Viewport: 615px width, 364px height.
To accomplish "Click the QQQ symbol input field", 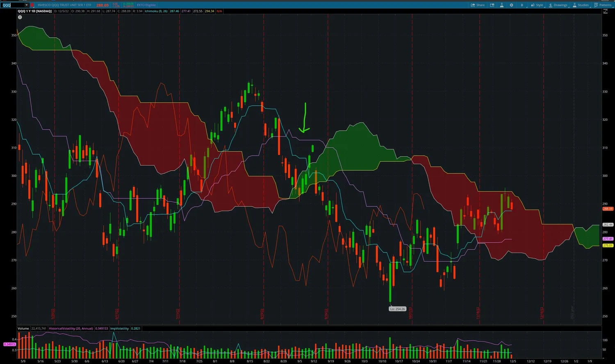I will tap(8, 5).
